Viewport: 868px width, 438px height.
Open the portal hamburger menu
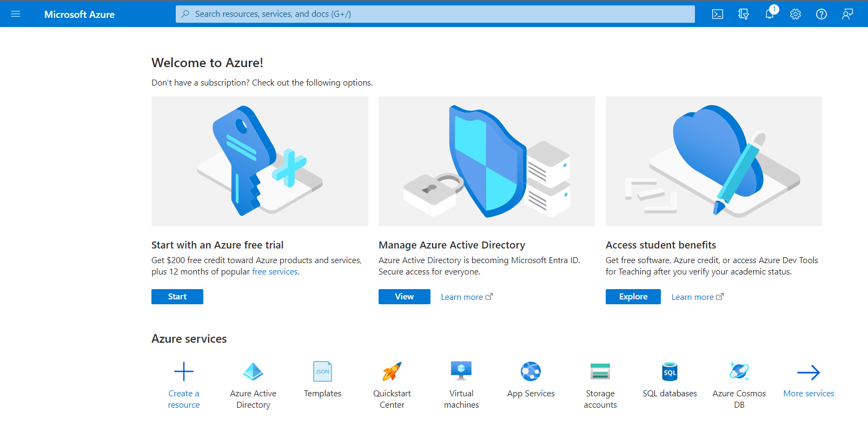(16, 14)
